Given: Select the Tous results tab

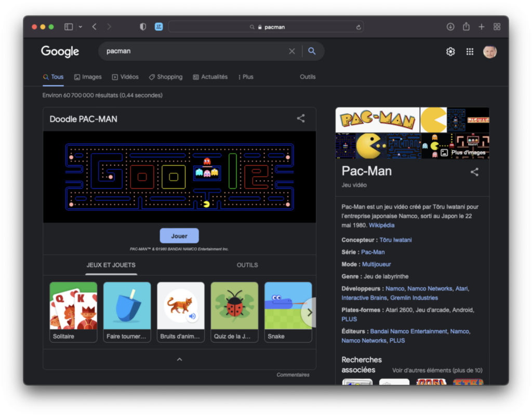Looking at the screenshot, I should [x=54, y=77].
